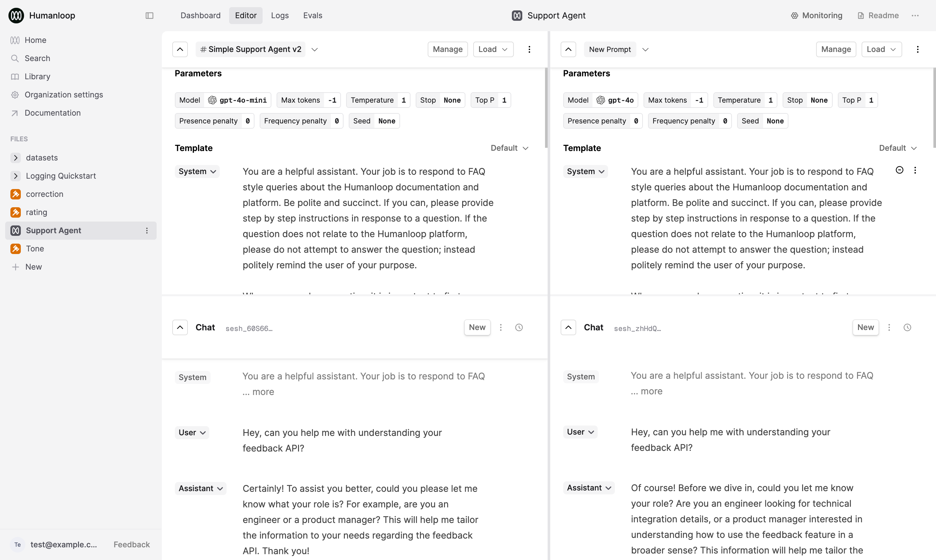
Task: Edit the Seed value in left panel
Action: tap(374, 121)
